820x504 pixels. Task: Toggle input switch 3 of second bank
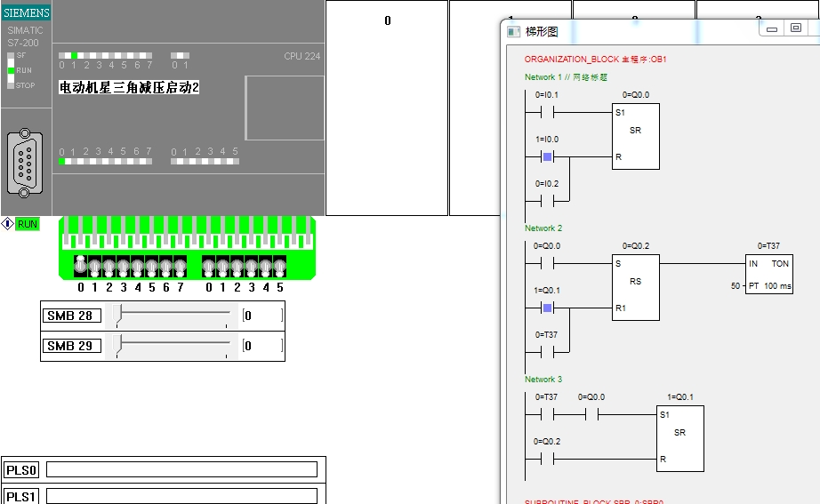click(x=251, y=267)
